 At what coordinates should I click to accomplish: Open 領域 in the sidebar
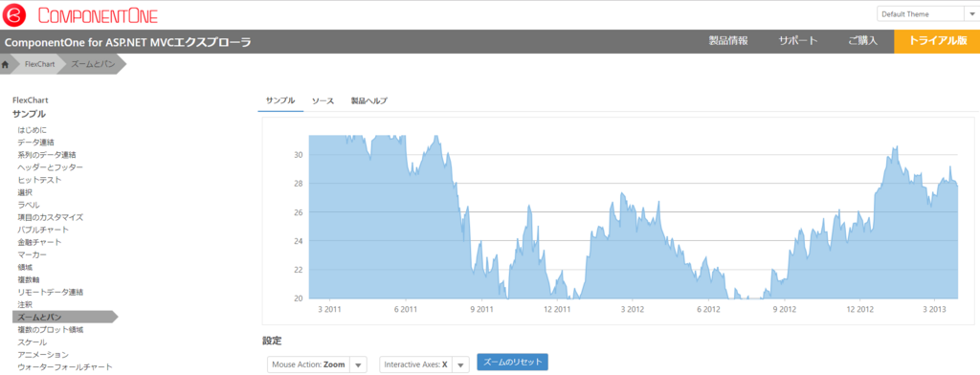tap(25, 268)
